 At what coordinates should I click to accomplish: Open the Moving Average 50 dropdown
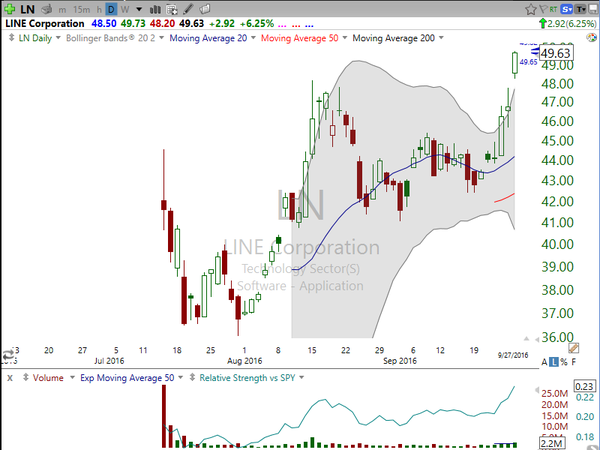click(345, 38)
